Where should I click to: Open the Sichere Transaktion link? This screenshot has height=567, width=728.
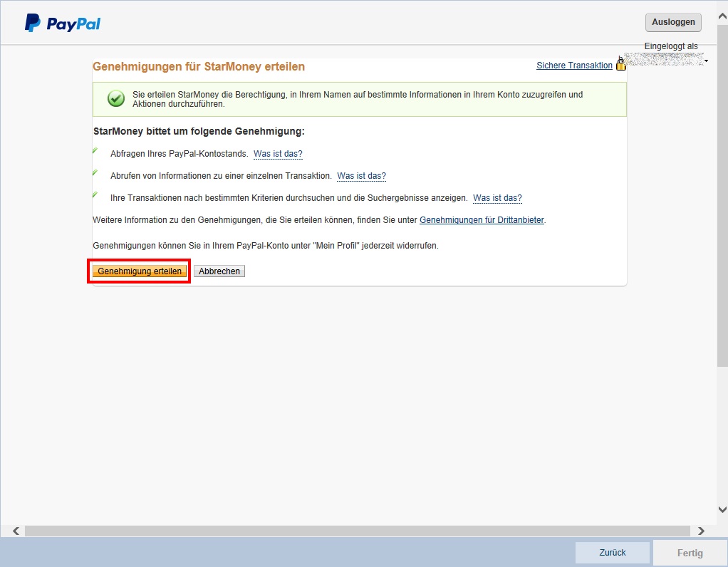(x=574, y=66)
